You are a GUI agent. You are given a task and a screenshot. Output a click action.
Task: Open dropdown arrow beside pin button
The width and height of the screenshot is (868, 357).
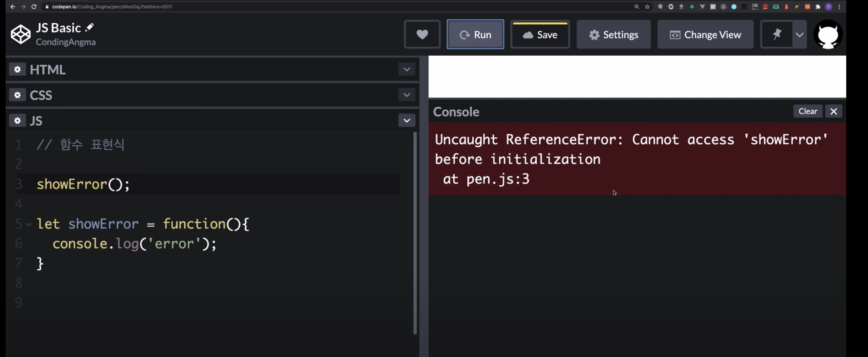point(799,34)
